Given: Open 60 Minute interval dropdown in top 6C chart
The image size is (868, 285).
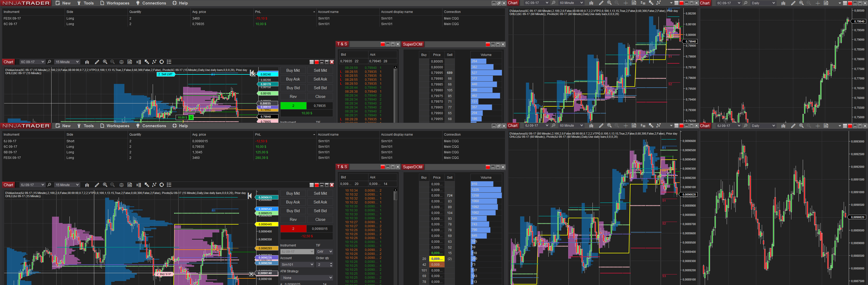Looking at the screenshot, I should coord(571,3).
